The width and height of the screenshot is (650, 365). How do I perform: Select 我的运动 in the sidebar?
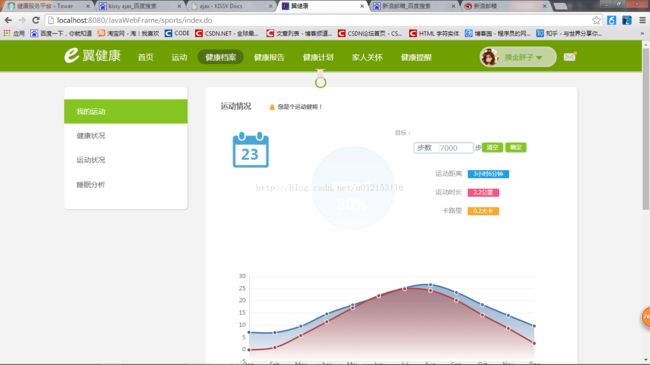tap(126, 111)
